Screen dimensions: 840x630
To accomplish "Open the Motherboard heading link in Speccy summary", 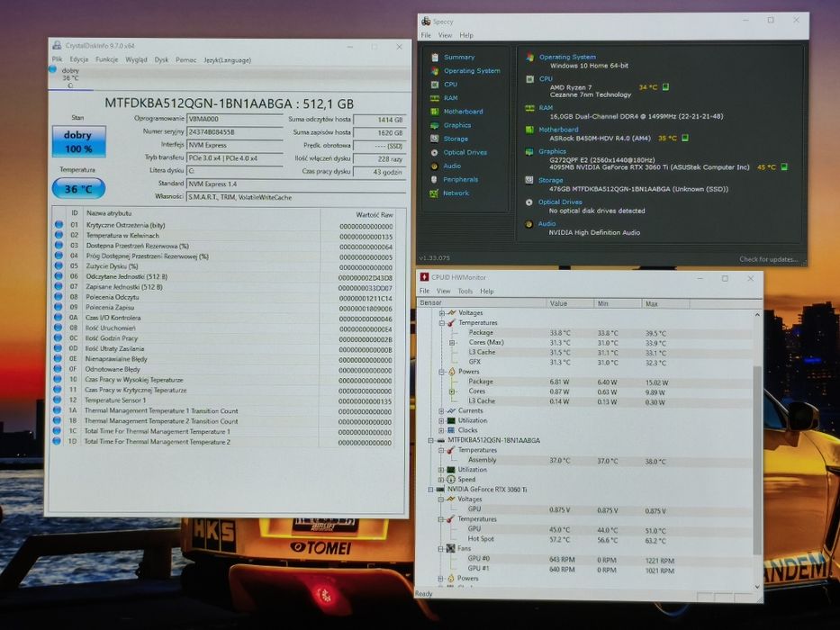I will tap(558, 130).
